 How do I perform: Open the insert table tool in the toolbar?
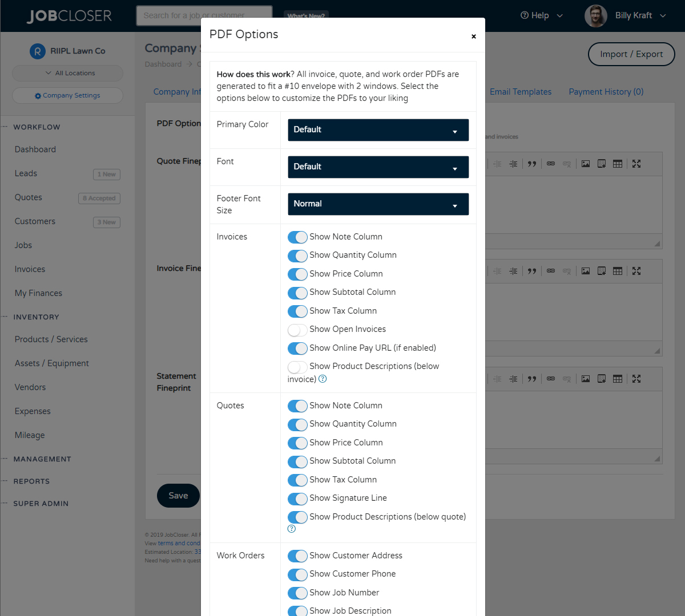pos(617,164)
